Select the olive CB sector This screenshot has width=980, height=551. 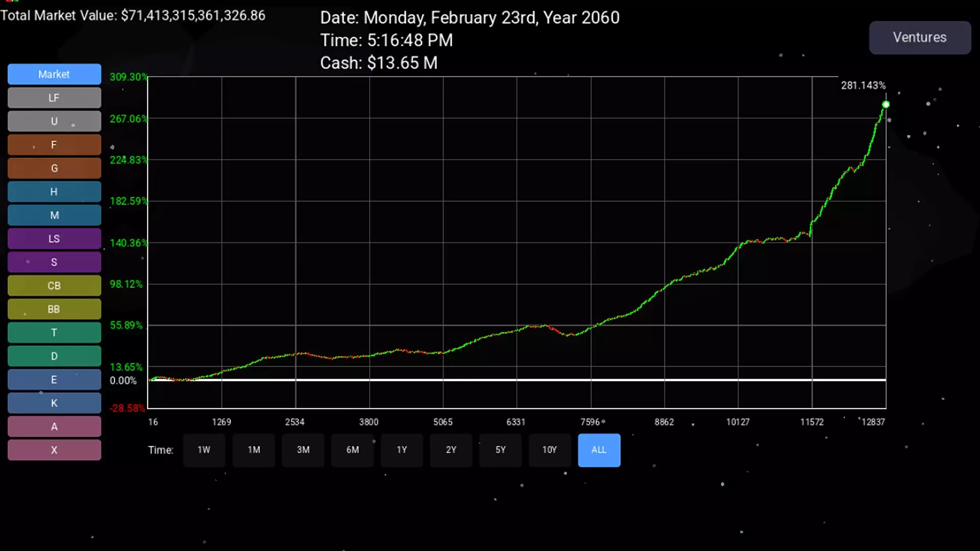point(54,286)
